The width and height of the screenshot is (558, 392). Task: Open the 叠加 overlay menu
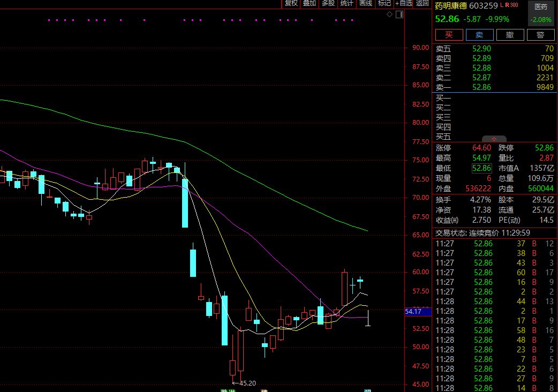(x=309, y=3)
